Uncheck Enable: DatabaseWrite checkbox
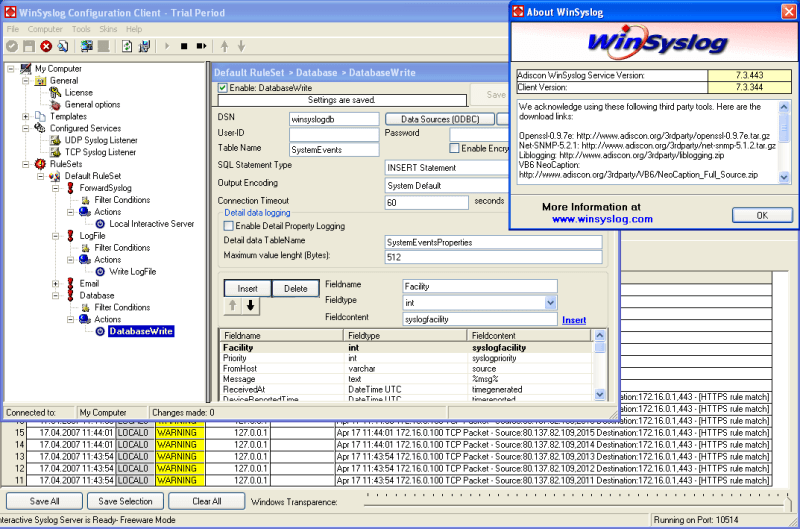Viewport: 800px width, 529px height. (x=223, y=87)
